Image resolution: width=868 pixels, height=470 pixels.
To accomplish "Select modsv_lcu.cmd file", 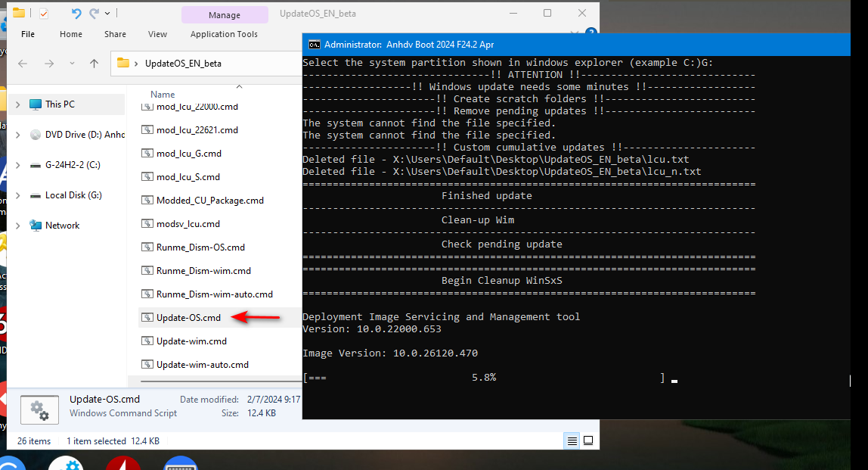I will pos(188,224).
